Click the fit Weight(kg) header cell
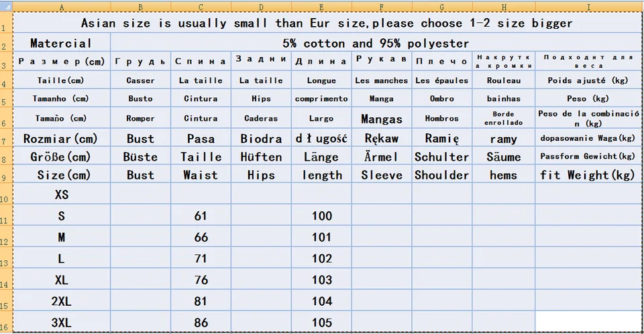The height and width of the screenshot is (334, 644). [x=588, y=174]
